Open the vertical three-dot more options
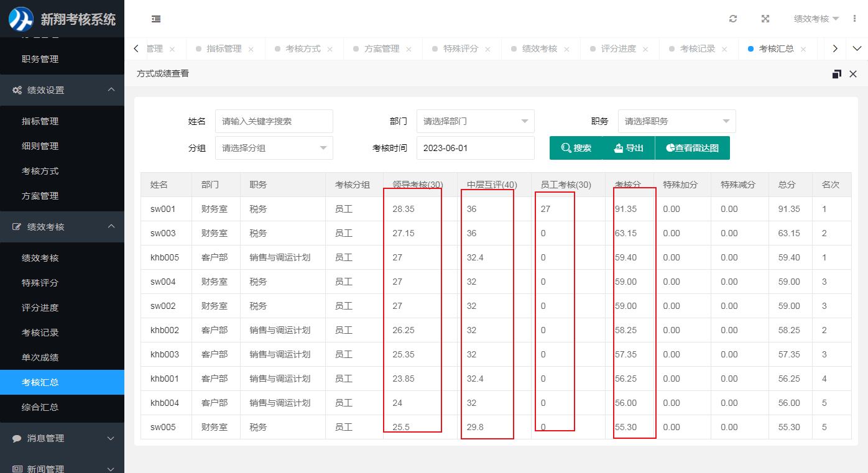 click(x=854, y=19)
